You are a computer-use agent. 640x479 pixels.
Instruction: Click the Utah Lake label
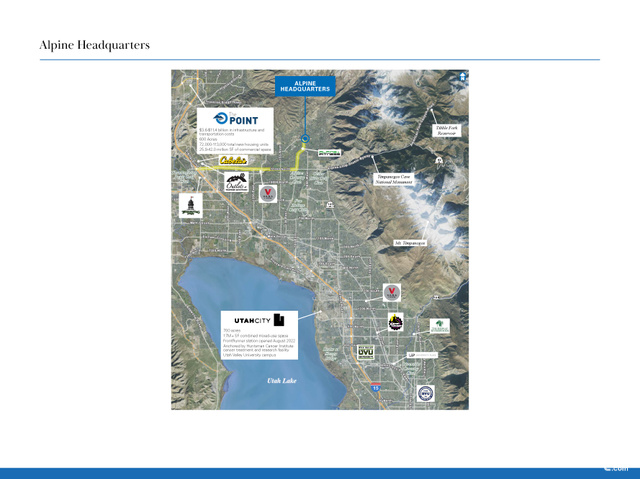pos(282,381)
